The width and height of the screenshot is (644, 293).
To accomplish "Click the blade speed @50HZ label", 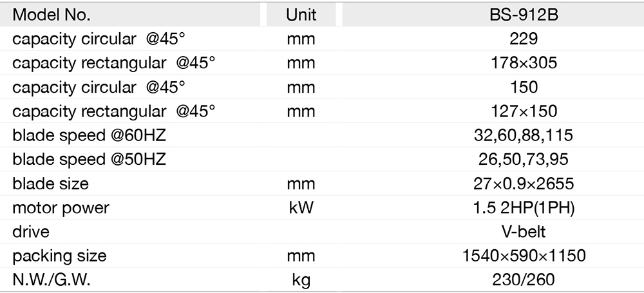I will tap(90, 160).
